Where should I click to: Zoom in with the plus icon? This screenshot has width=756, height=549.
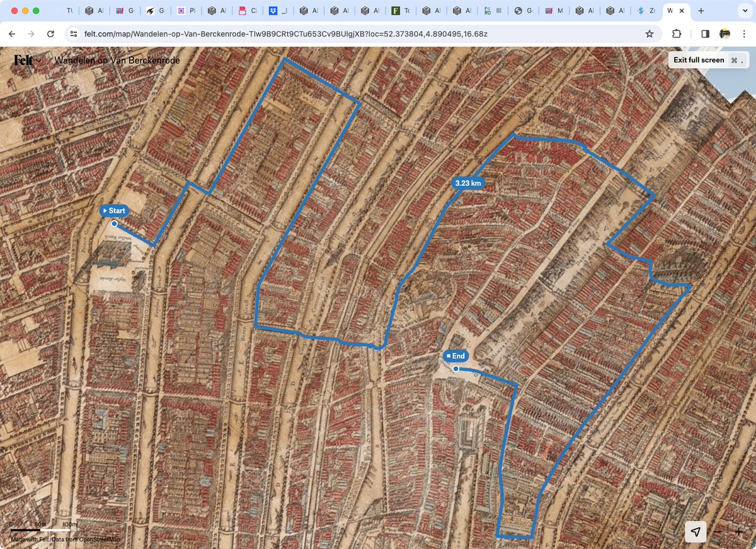click(738, 532)
